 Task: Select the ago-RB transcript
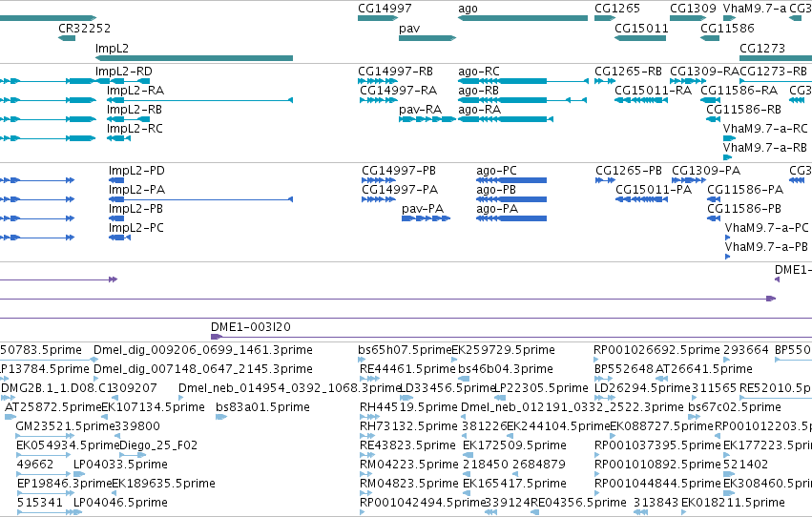523,100
